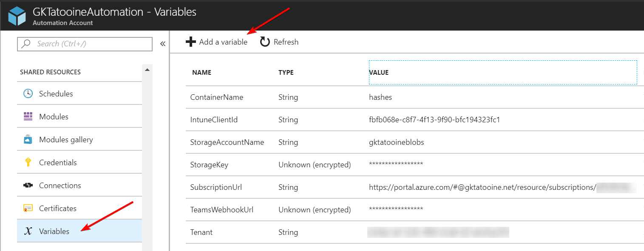Click StorageKey's 'Unknown (encrypted)' type cell

[x=315, y=165]
